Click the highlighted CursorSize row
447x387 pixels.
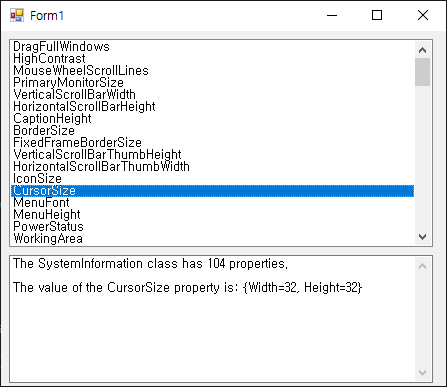point(212,191)
